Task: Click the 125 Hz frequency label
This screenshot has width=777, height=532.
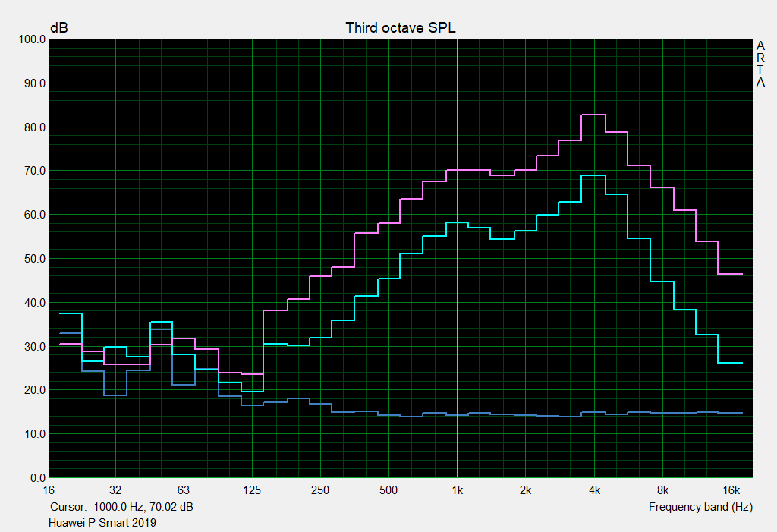Action: pyautogui.click(x=252, y=490)
